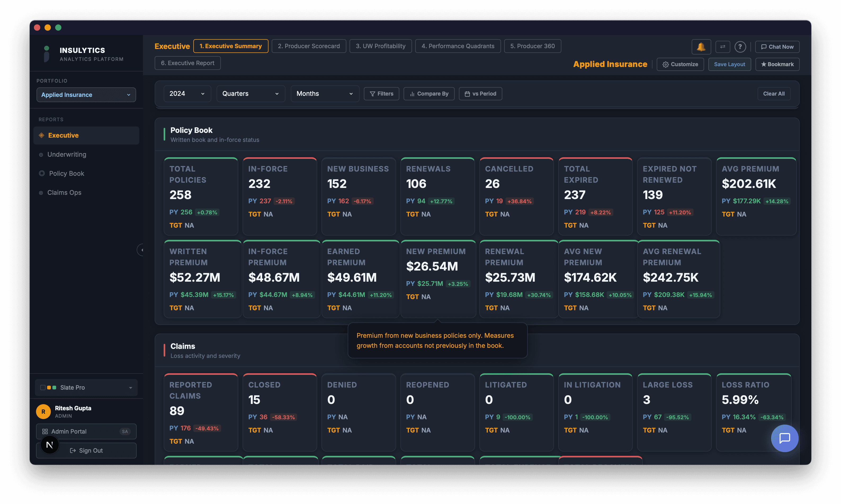The width and height of the screenshot is (841, 504).
Task: Click the Admin Portal grid icon
Action: click(x=45, y=431)
